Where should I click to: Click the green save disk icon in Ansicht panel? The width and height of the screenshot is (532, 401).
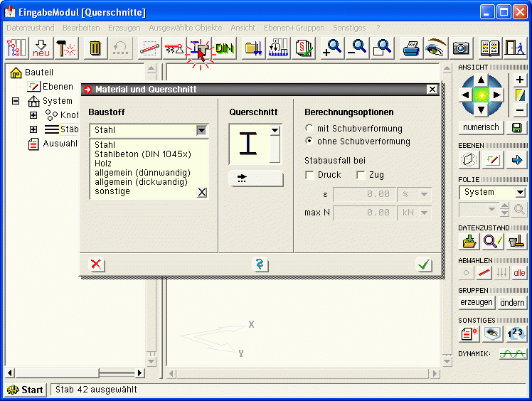(x=516, y=128)
